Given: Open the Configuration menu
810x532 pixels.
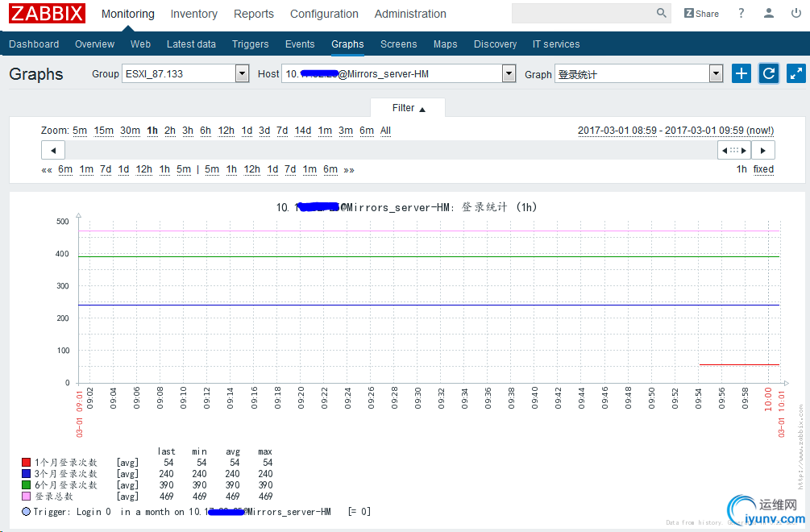Looking at the screenshot, I should coord(324,14).
